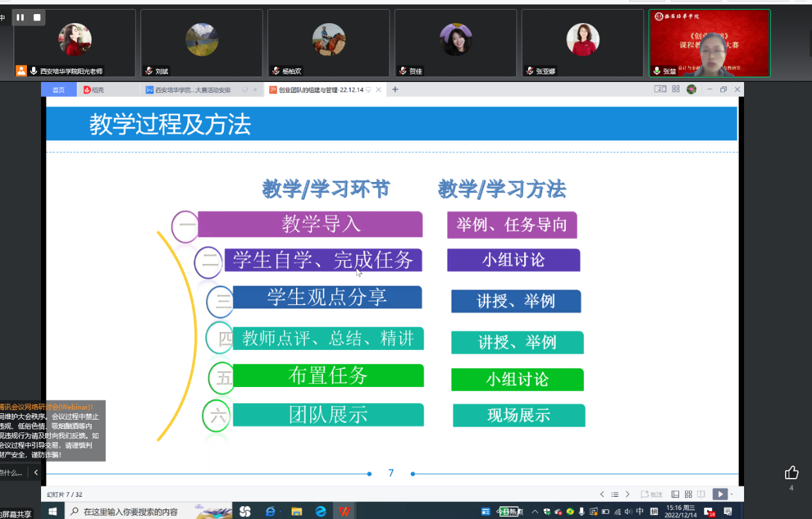This screenshot has height=519, width=812.
Task: Switch to 西安培华学院…大赛活动安排 document tab
Action: (x=192, y=90)
